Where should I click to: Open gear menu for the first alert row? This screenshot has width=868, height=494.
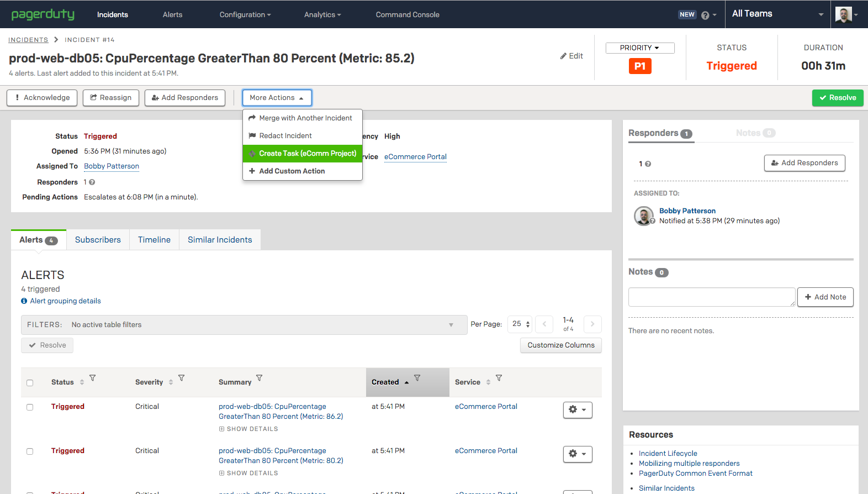(578, 410)
